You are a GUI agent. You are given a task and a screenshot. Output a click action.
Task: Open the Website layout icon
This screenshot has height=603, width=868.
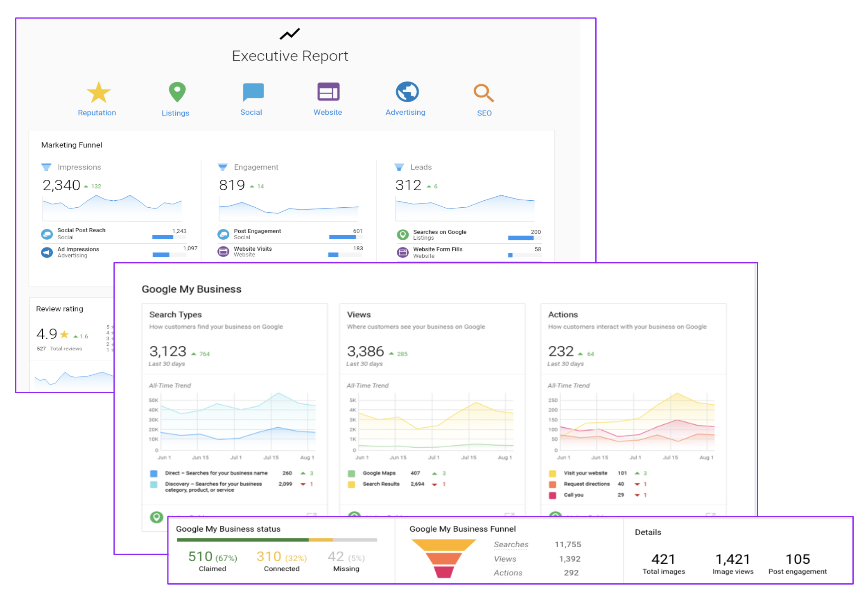328,92
